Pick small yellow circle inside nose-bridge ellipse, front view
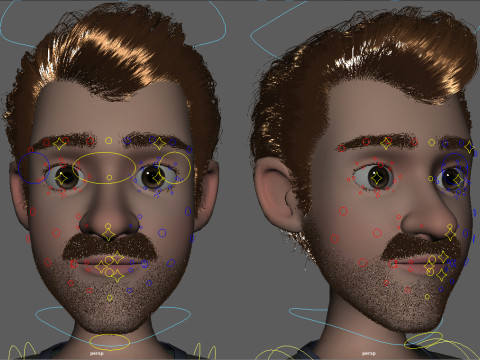The width and height of the screenshot is (480, 360). tap(109, 177)
